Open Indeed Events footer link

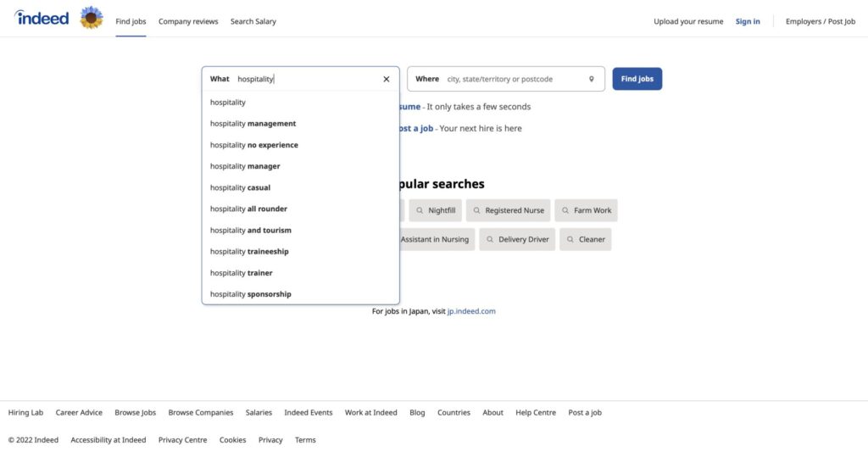coord(309,413)
